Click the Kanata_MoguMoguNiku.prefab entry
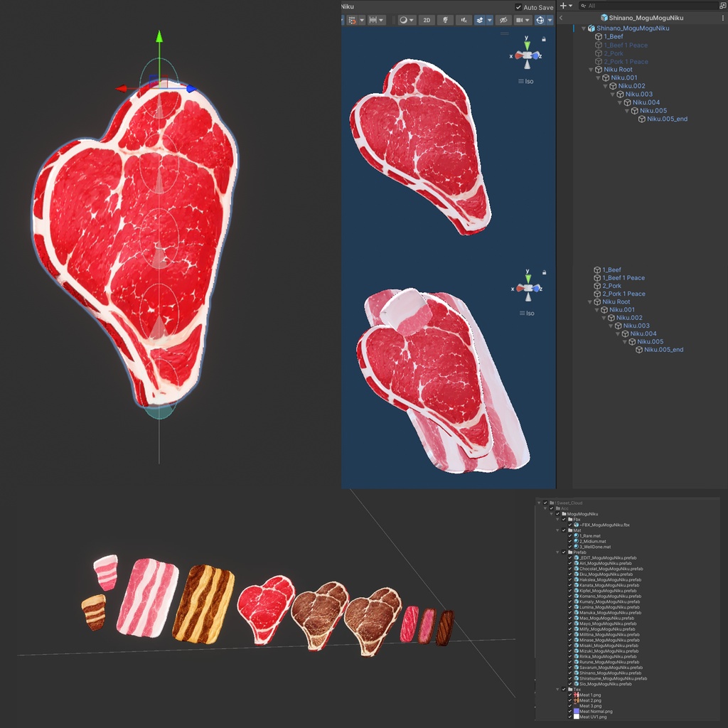Screen dimensions: 728x728 [609, 585]
